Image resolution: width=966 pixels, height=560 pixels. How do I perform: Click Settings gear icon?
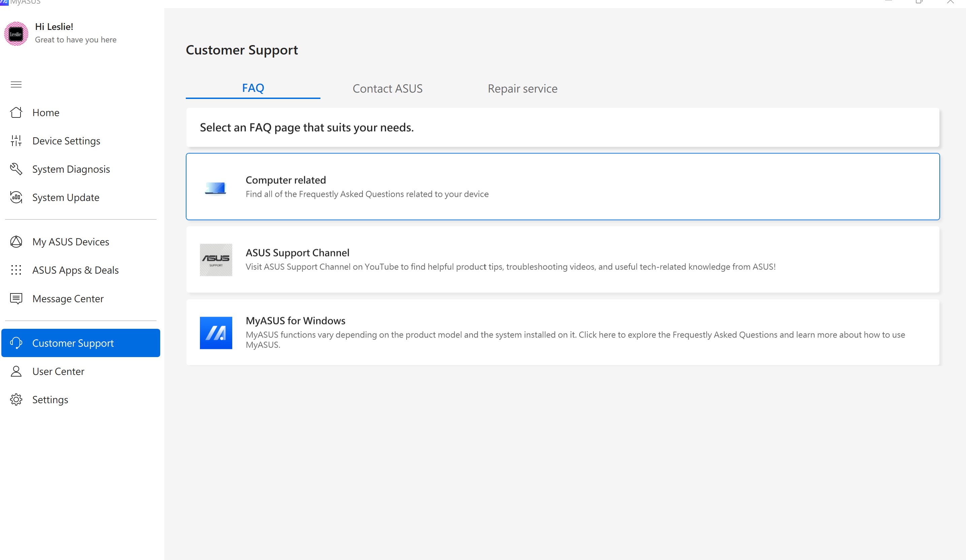point(17,399)
